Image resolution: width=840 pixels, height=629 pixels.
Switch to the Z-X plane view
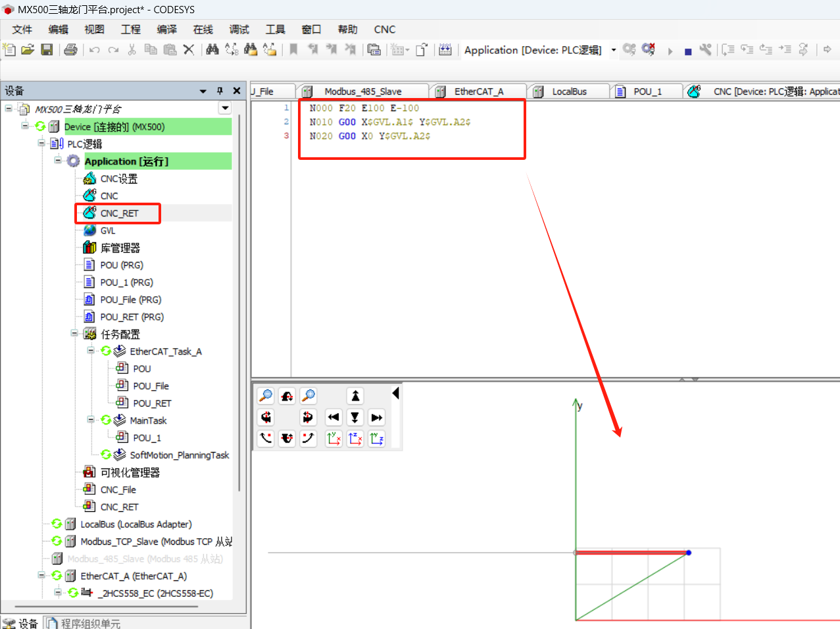coord(355,438)
